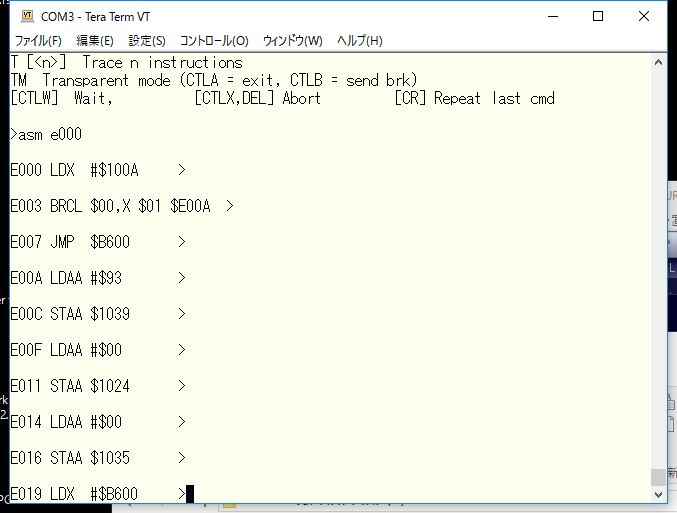Click the '[CR] Repeat last cmd' help text

point(475,98)
